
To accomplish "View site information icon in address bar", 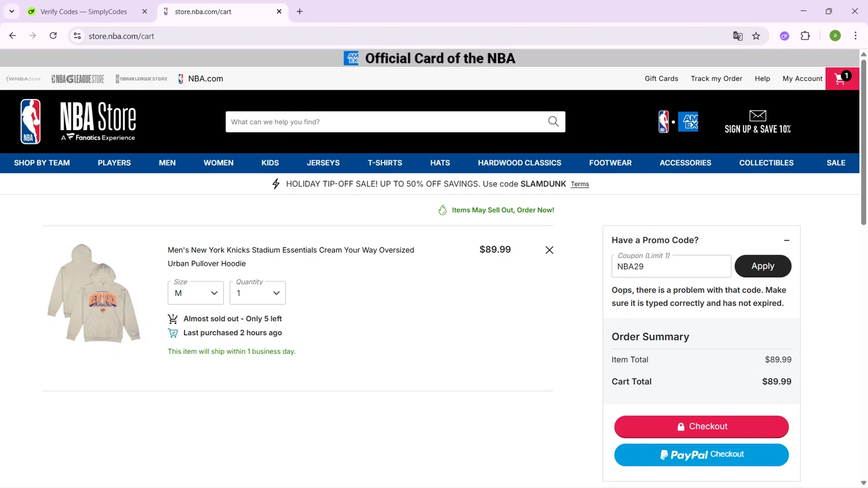I will pos(77,36).
